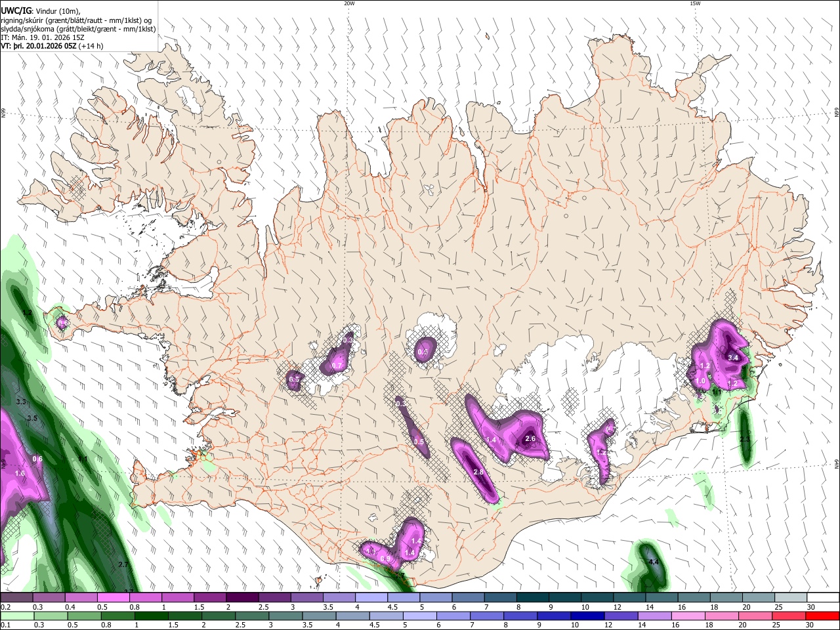Pick the upper snow scale swatch labeled 4
The image size is (840, 630).
pos(371,598)
